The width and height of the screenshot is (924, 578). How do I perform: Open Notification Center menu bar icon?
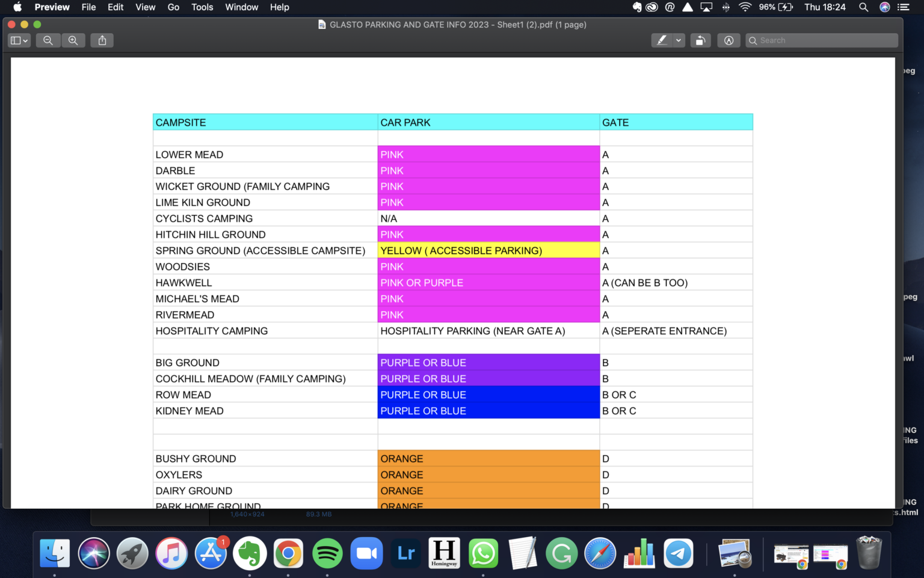point(903,7)
